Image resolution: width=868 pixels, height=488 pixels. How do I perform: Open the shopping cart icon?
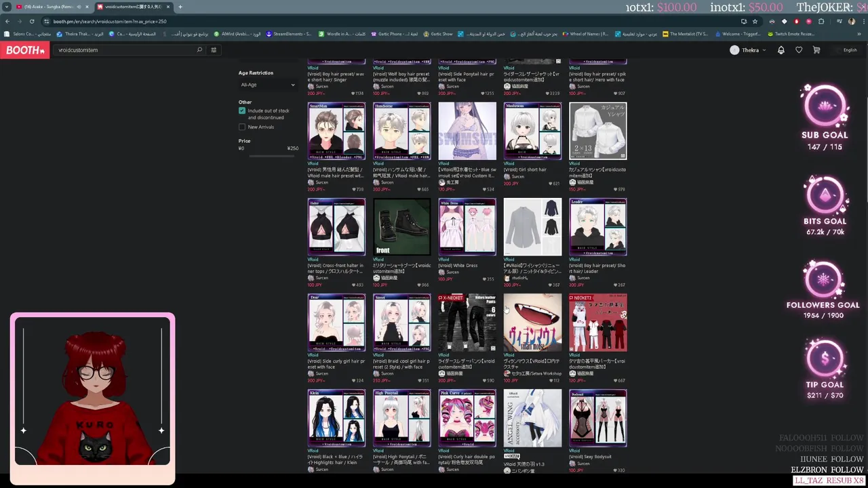(x=816, y=50)
